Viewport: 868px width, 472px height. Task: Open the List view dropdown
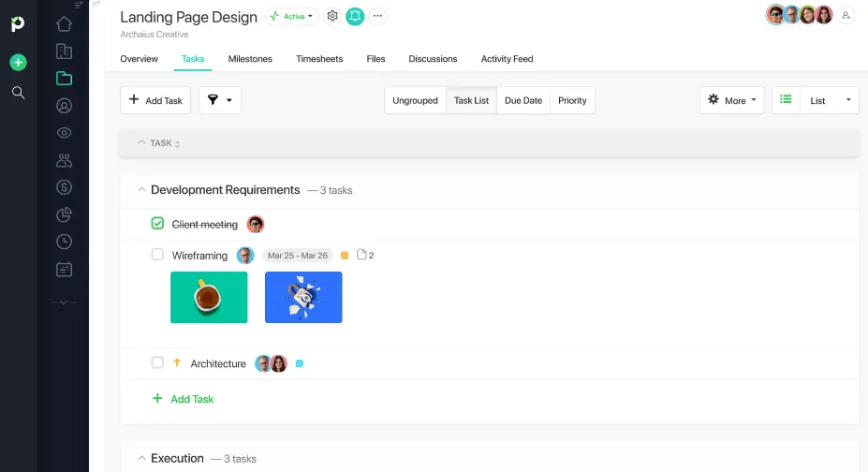[830, 100]
